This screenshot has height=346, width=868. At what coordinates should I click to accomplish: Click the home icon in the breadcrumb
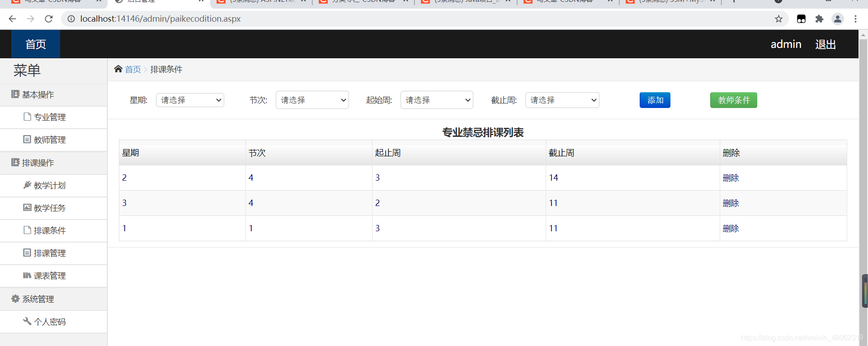[118, 69]
